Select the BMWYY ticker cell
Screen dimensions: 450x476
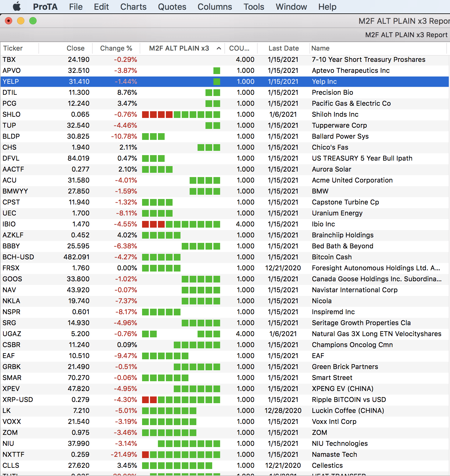15,191
